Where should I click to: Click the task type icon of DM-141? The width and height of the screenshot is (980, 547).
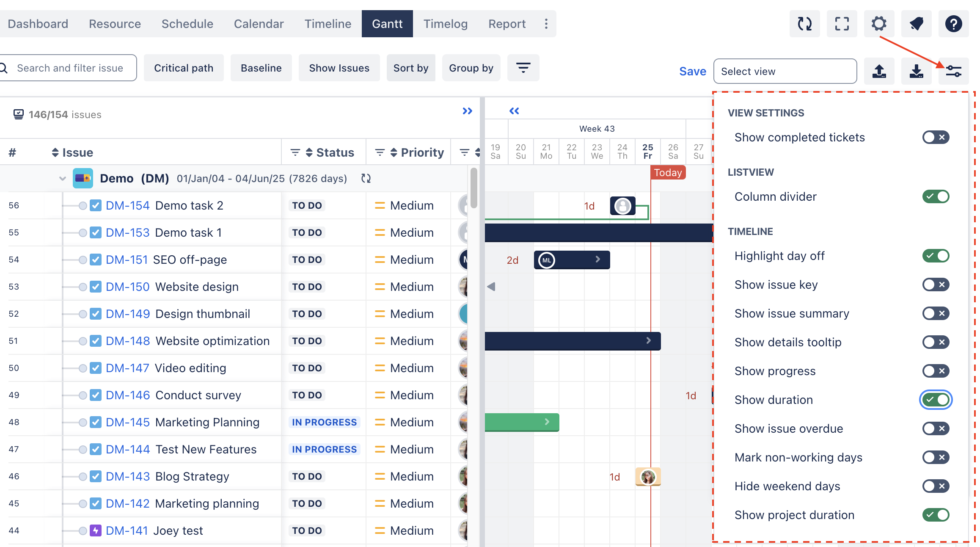(96, 530)
